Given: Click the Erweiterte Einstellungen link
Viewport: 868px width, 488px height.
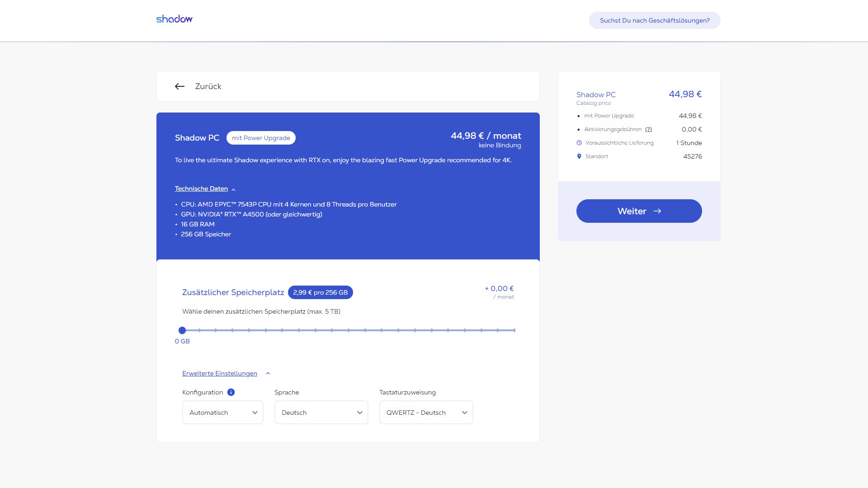Looking at the screenshot, I should click(220, 373).
